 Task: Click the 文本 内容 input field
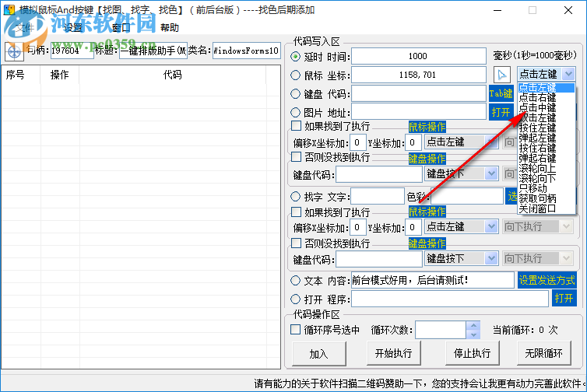click(x=432, y=280)
